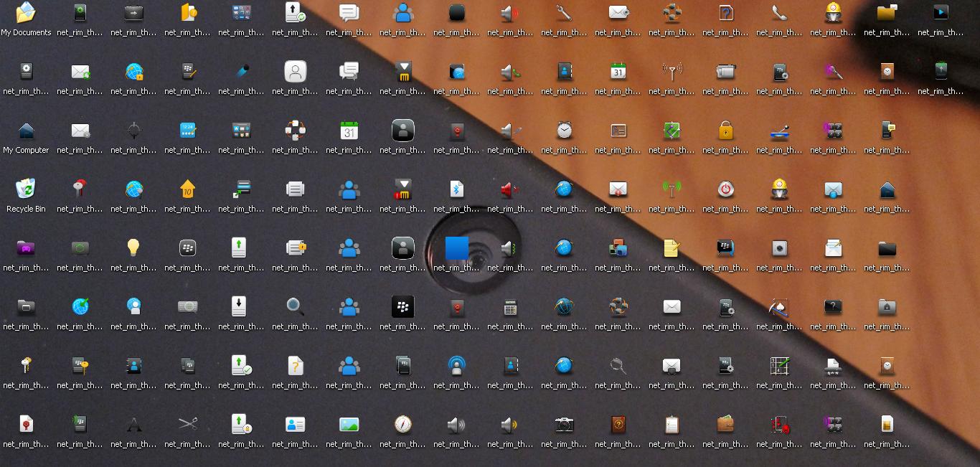Image resolution: width=980 pixels, height=467 pixels.
Task: Select the plain black folder icon
Action: pyautogui.click(x=887, y=248)
